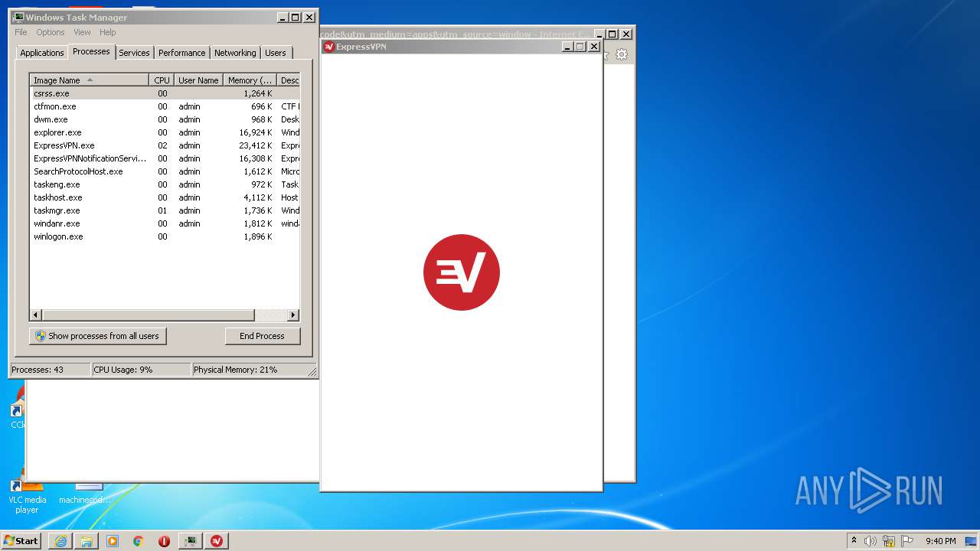Switch to the Applications tab
The height and width of the screenshot is (551, 980).
[x=42, y=53]
